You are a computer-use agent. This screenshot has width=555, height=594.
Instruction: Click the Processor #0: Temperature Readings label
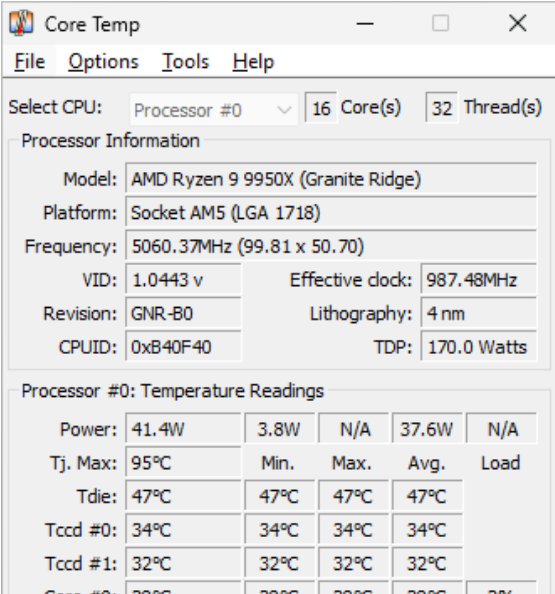pyautogui.click(x=173, y=391)
